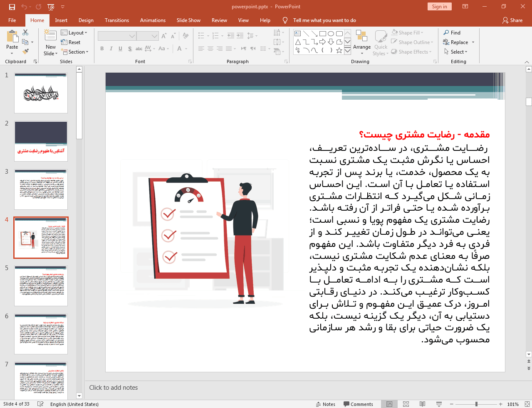Expand the Layout dropdown
532x408 pixels.
(x=74, y=33)
